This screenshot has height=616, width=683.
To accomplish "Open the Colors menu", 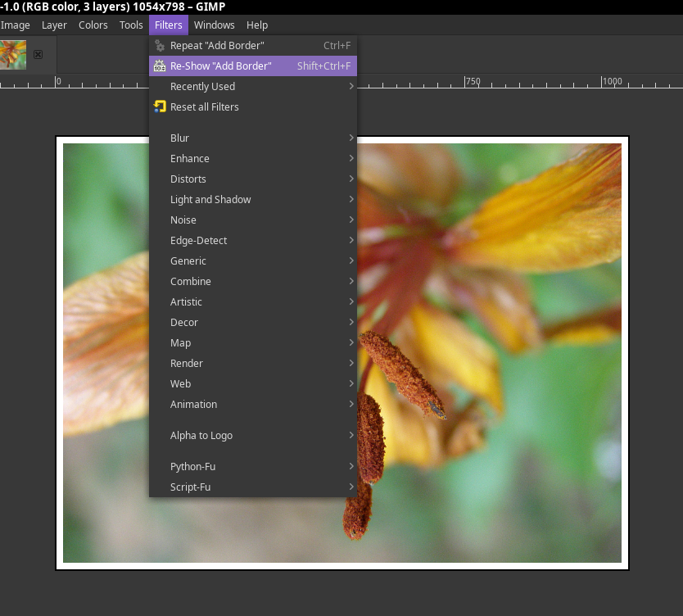I will pyautogui.click(x=93, y=25).
